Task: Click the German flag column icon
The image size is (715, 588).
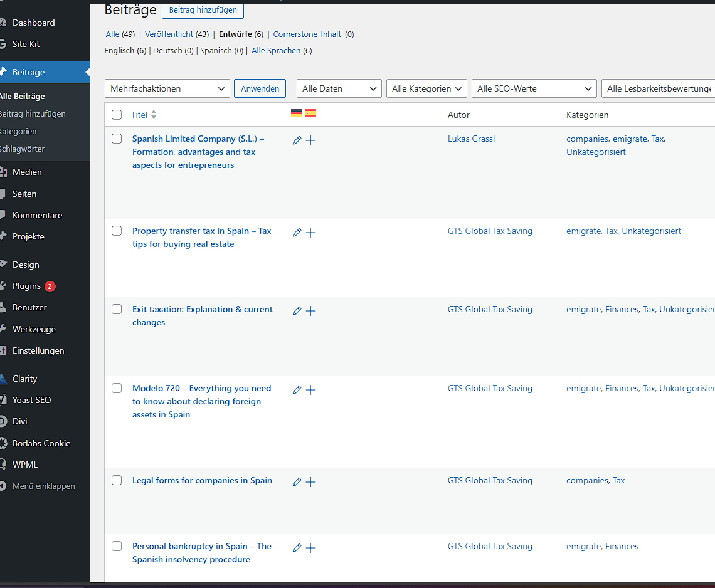Action: 297,113
